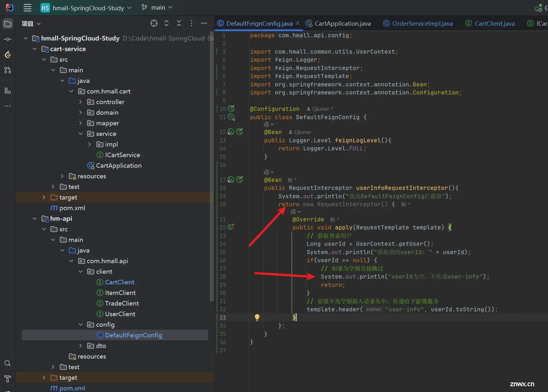Open the code-with-me icon at top right
Screen dimensions: 548x392
pos(538,8)
